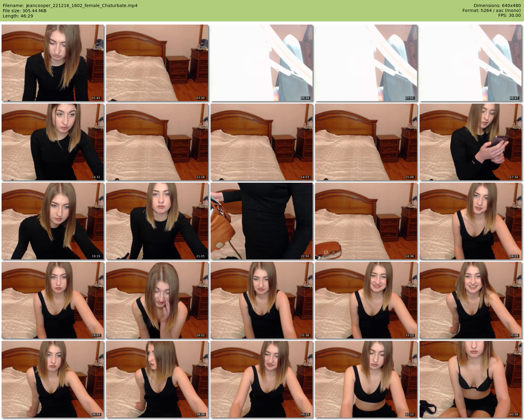Click the frame timestamped 26:21
Viewport: 524px width, 420px height.
tap(471, 221)
